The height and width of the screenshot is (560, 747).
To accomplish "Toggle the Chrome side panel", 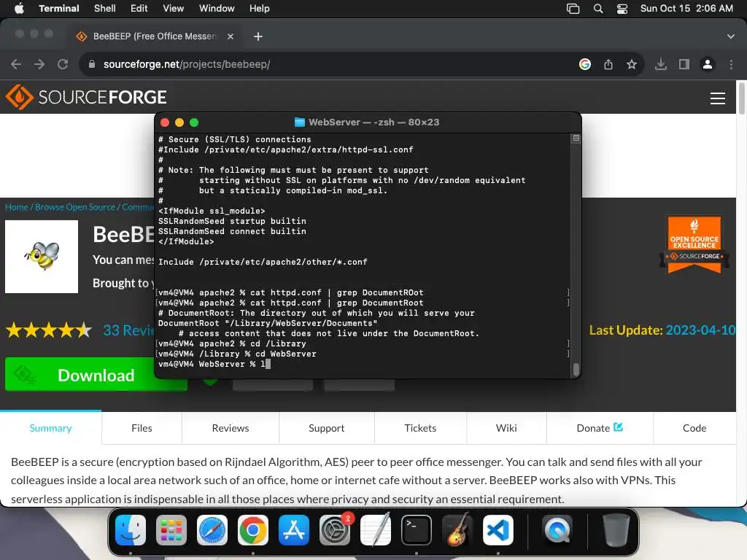I will point(684,64).
